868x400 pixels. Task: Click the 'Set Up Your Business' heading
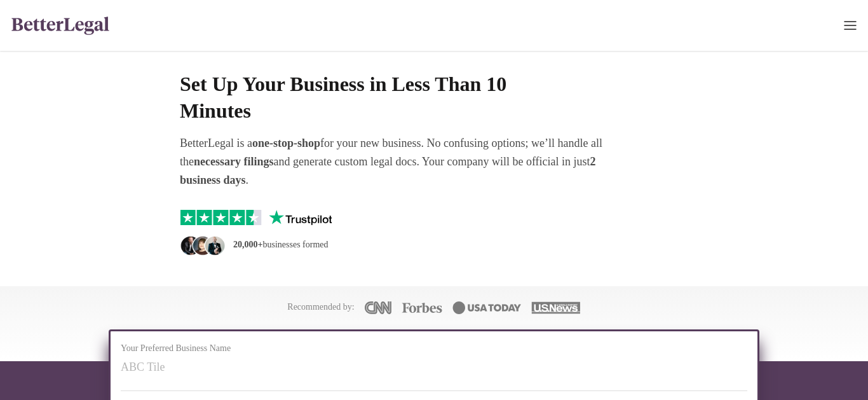point(343,97)
